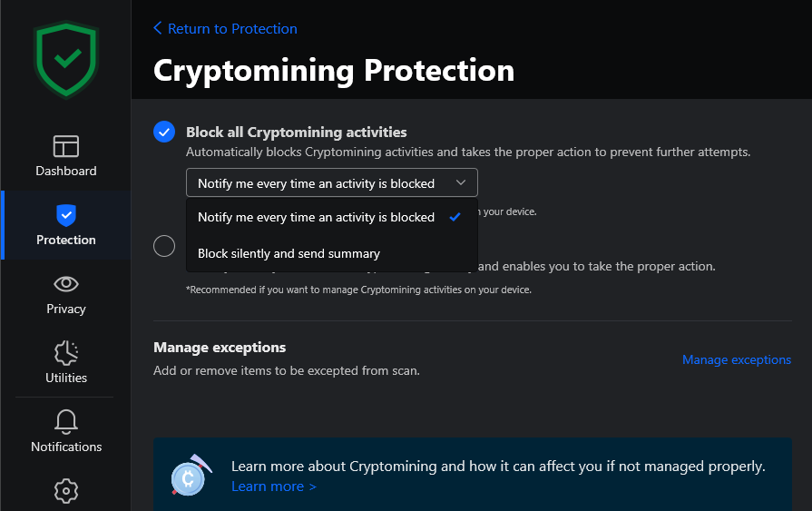The height and width of the screenshot is (511, 812).
Task: Open the Settings gear icon
Action: tap(66, 491)
